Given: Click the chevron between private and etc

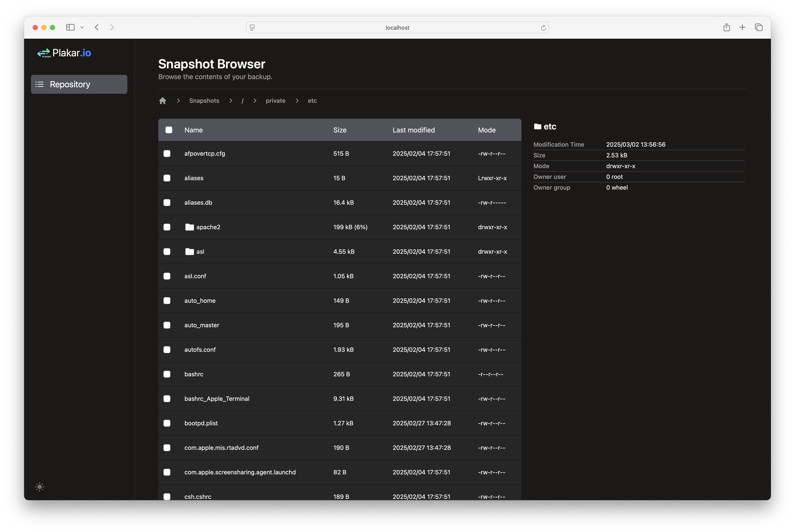Looking at the screenshot, I should click(x=297, y=100).
